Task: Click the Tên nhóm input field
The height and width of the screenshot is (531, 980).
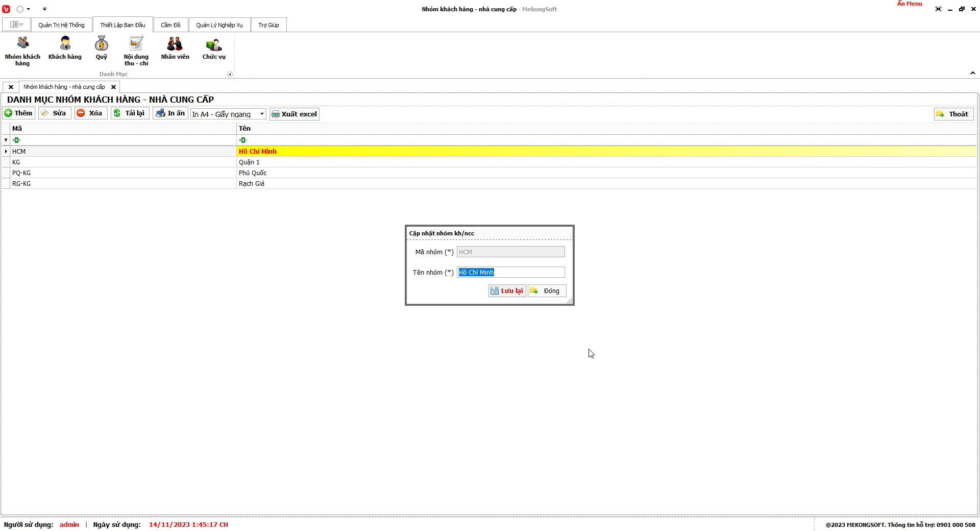Action: tap(511, 273)
